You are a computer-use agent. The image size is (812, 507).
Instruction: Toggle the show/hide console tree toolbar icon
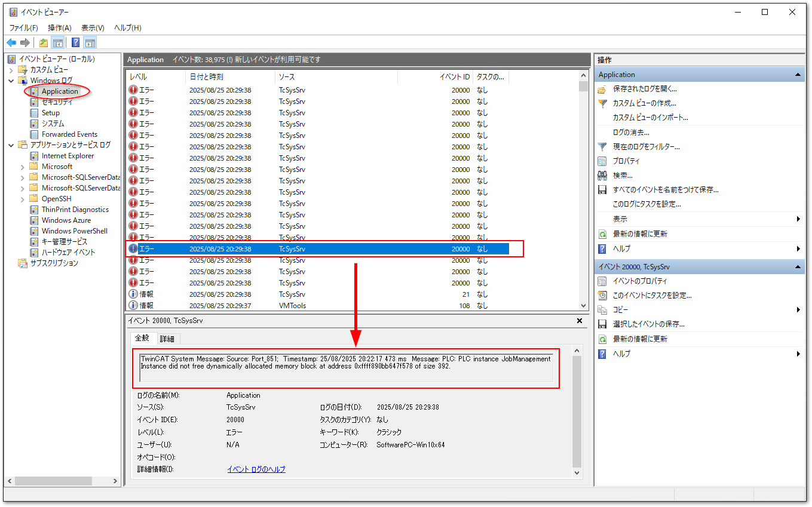[58, 42]
